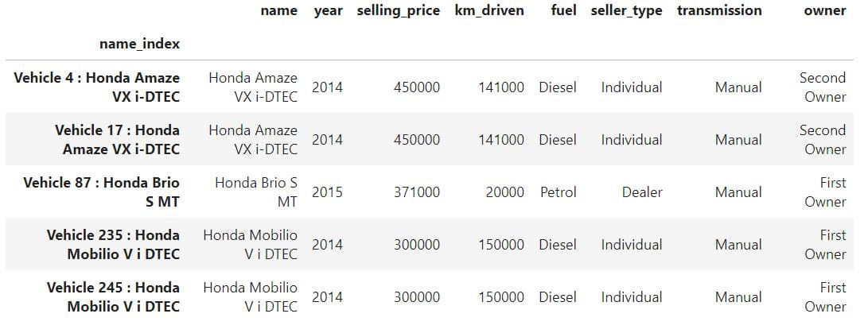The image size is (868, 333).
Task: Select the Vehicle 17 row index
Action: (117, 140)
